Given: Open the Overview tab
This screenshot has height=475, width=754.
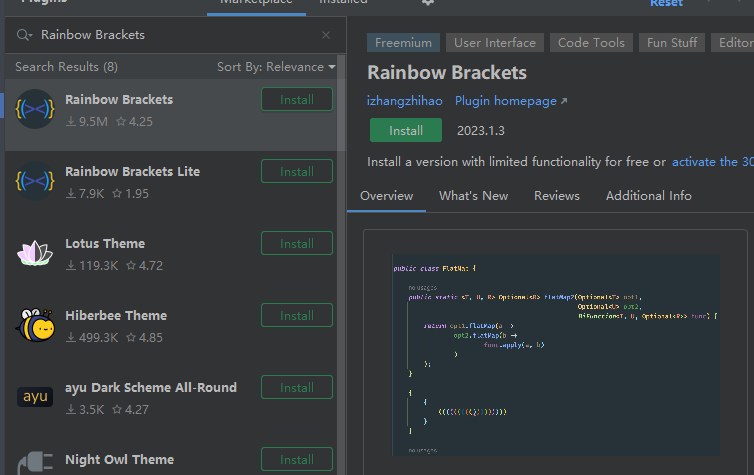Looking at the screenshot, I should [x=387, y=196].
